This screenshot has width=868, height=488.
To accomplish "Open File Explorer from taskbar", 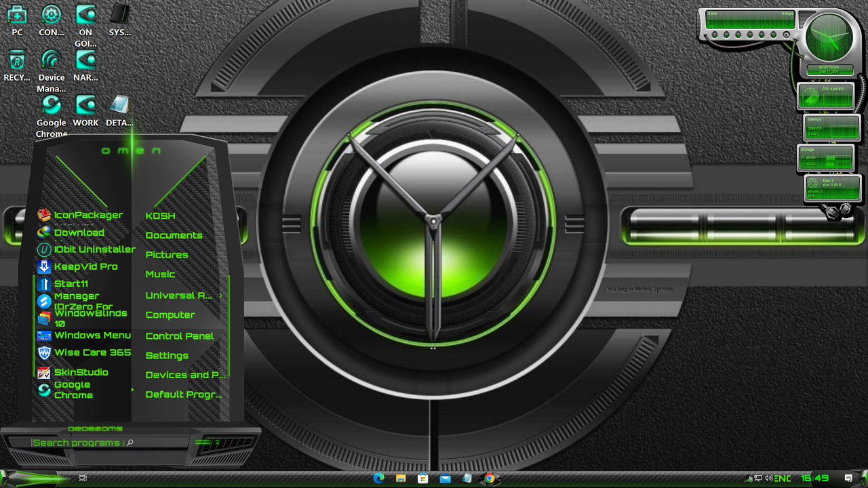I will point(401,479).
